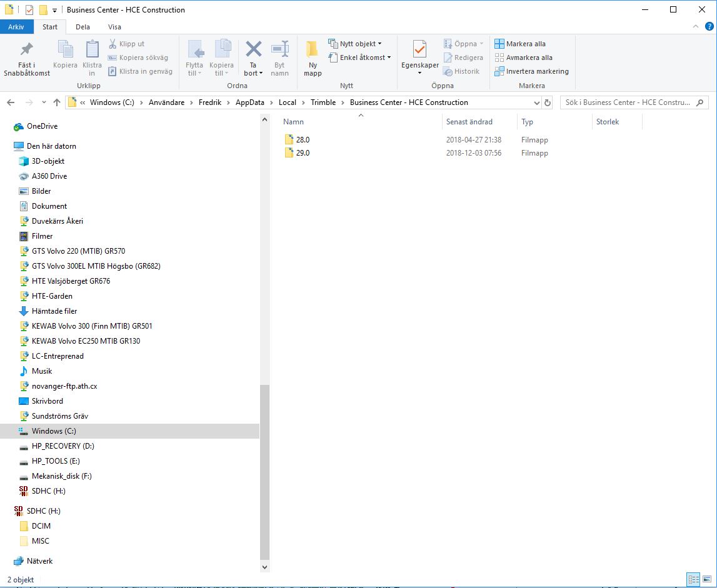Select Den här datorn in sidebar
The image size is (717, 588).
[45, 146]
